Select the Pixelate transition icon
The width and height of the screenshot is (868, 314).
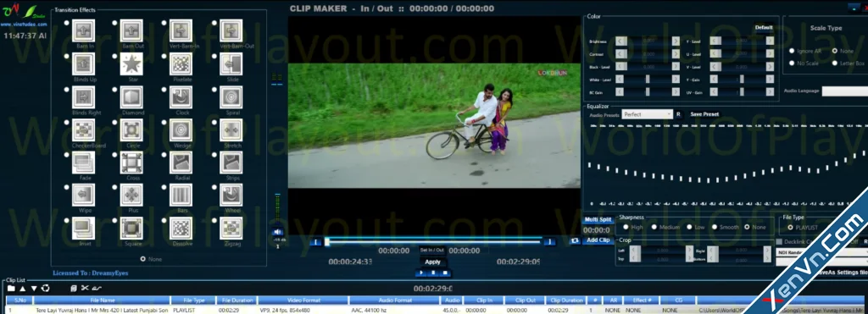pyautogui.click(x=181, y=64)
